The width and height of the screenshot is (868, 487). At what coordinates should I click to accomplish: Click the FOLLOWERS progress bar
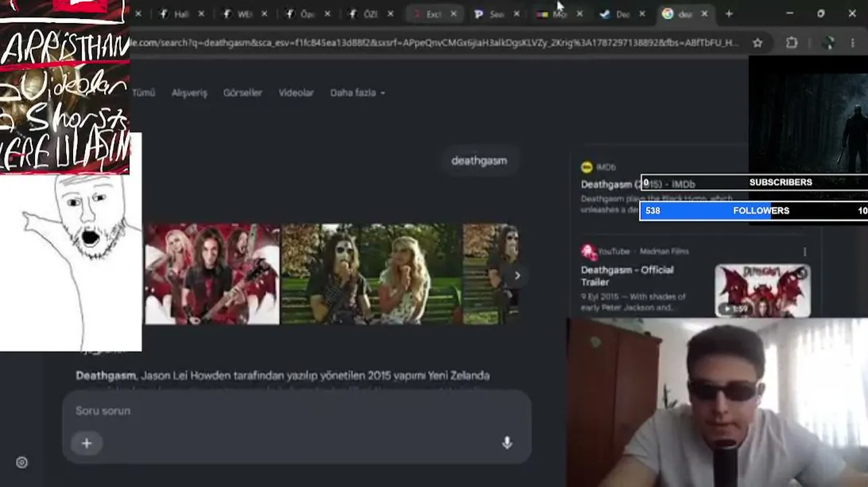[753, 210]
